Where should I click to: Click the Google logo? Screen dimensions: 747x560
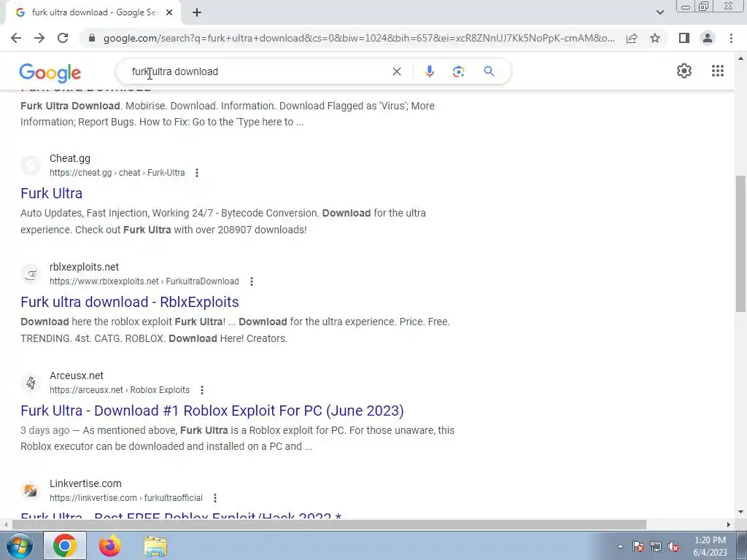pyautogui.click(x=50, y=72)
